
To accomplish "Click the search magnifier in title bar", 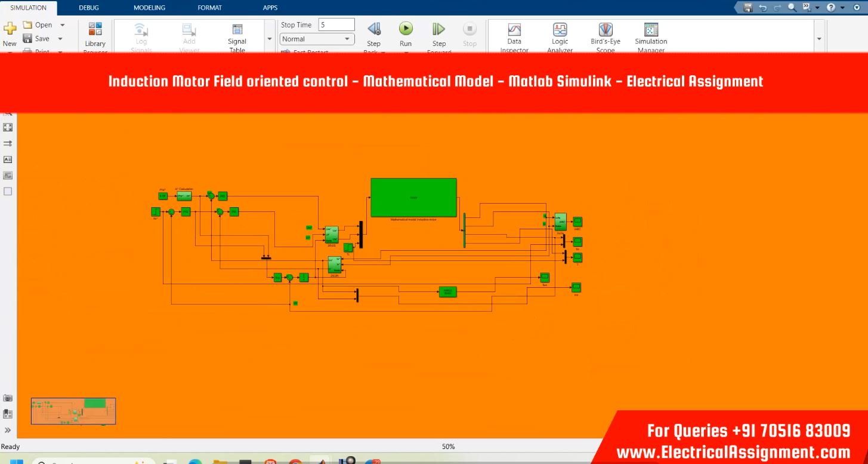I will point(792,8).
